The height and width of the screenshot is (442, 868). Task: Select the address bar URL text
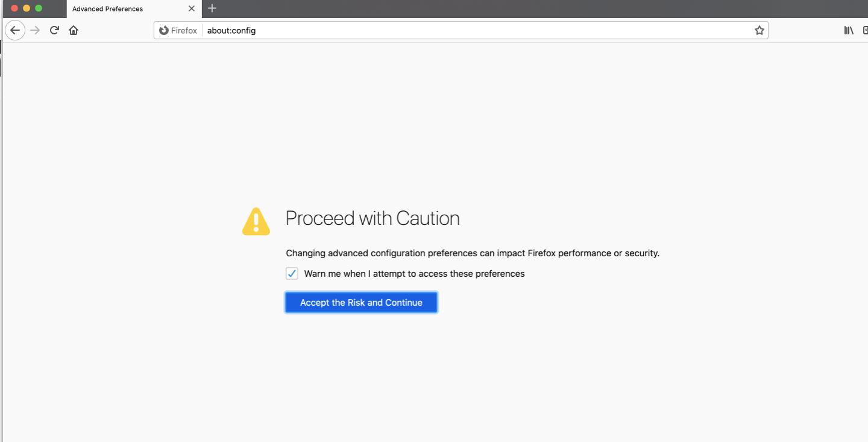(x=231, y=30)
